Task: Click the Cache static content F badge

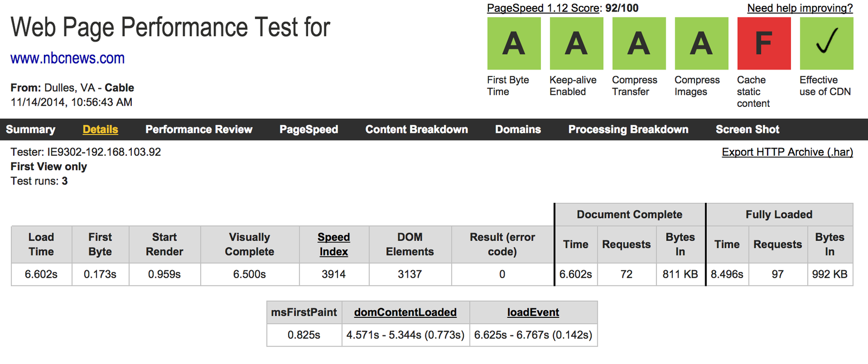Action: [764, 43]
